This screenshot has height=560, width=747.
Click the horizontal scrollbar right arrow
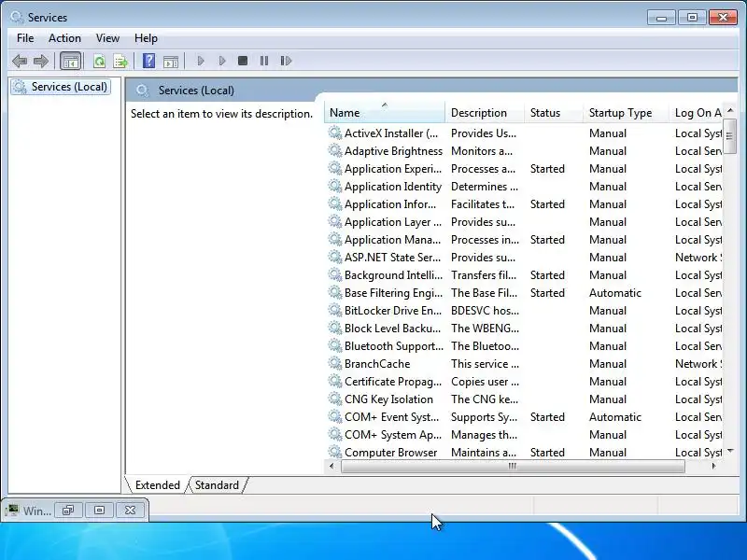click(x=713, y=466)
